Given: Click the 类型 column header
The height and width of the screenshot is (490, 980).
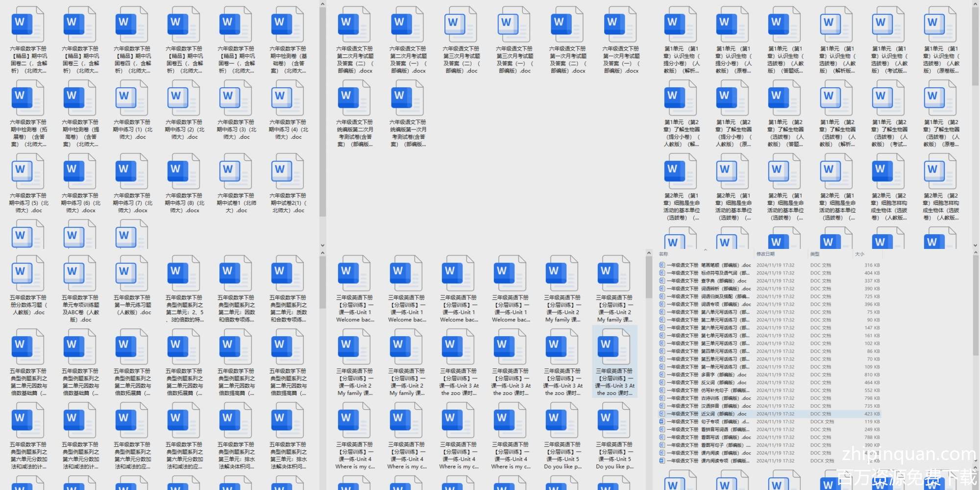Looking at the screenshot, I should [815, 254].
